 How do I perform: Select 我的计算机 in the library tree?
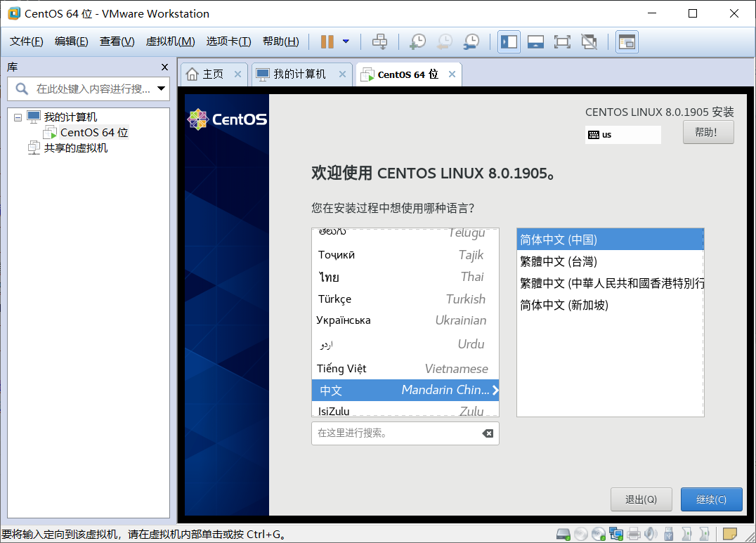70,117
